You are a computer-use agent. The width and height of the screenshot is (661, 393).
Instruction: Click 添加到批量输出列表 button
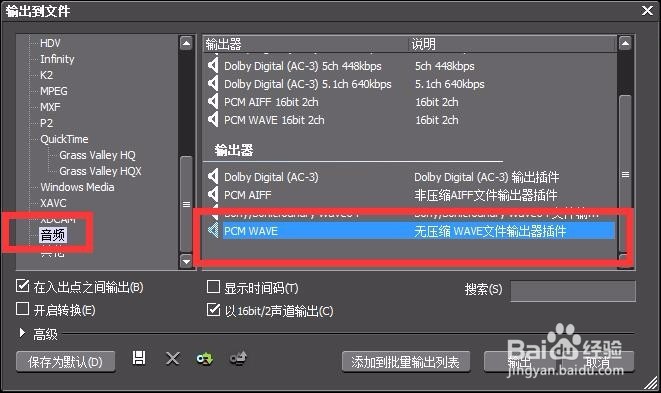point(406,362)
